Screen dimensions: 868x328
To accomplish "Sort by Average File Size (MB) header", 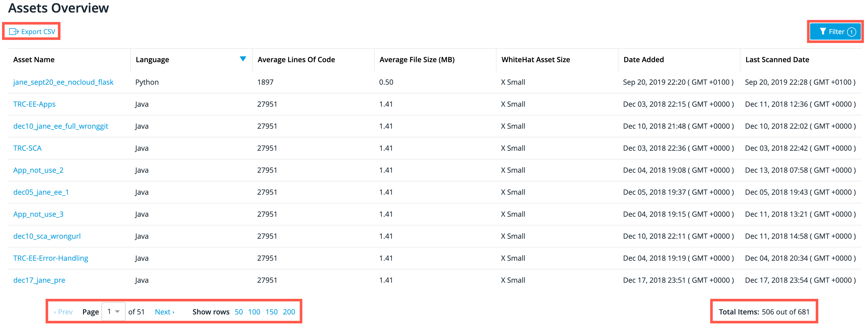I will [417, 60].
